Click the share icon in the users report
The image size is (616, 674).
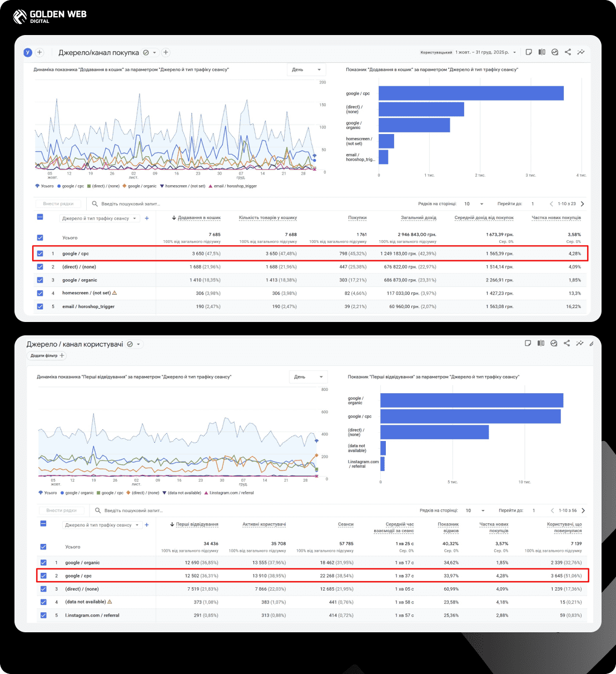[567, 344]
